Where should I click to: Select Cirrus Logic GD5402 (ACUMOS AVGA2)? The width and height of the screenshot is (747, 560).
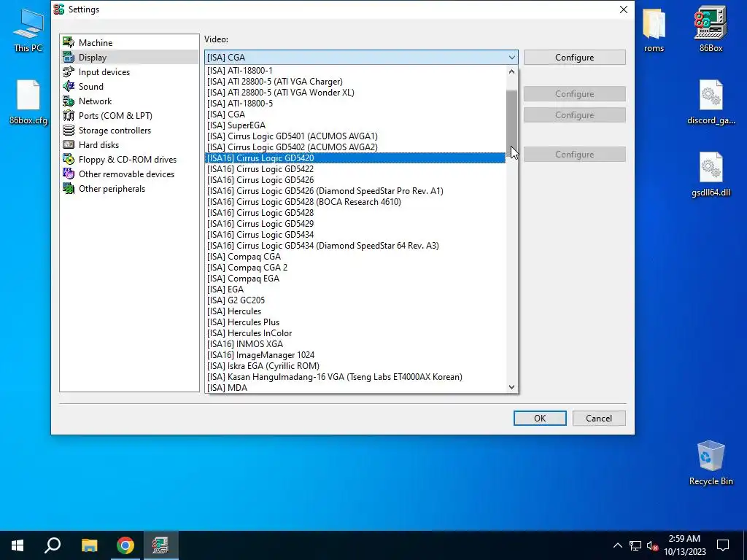355,147
